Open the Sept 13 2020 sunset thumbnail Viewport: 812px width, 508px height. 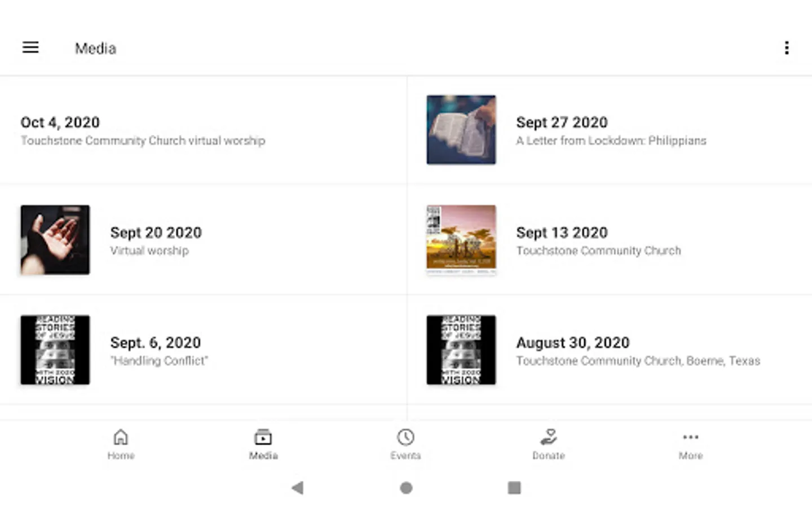461,240
